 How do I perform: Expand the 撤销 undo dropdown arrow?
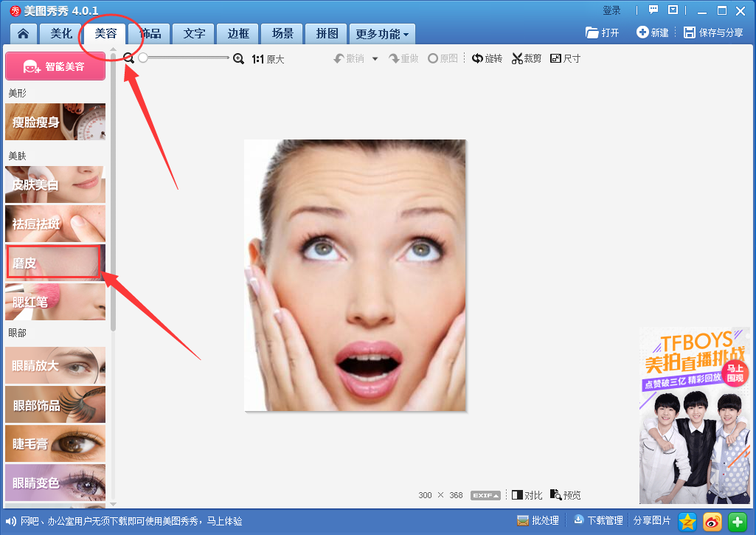click(x=375, y=58)
